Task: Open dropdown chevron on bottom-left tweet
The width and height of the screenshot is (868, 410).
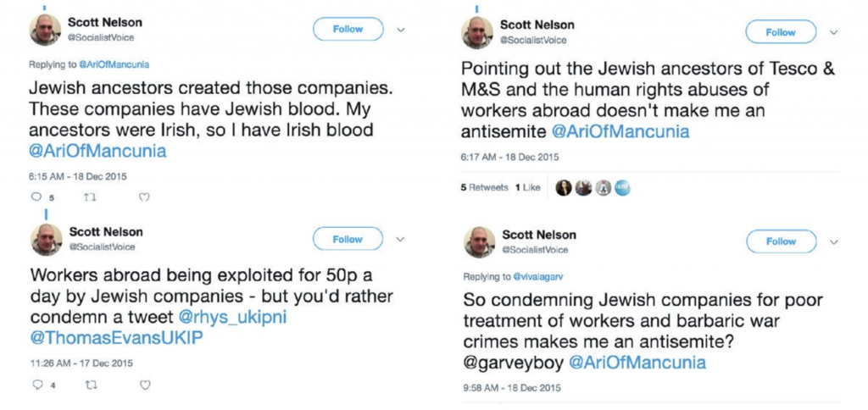Action: (401, 240)
